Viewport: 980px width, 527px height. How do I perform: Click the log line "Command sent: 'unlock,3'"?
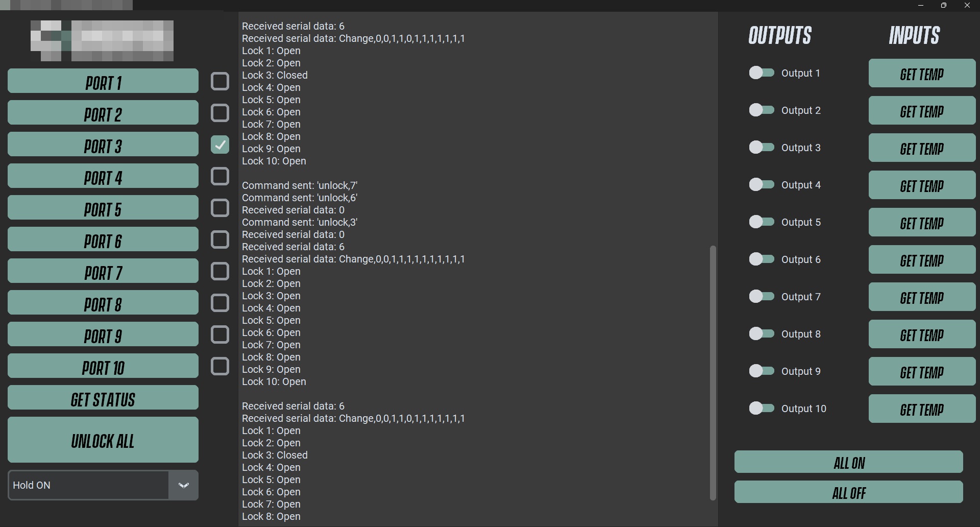click(300, 222)
